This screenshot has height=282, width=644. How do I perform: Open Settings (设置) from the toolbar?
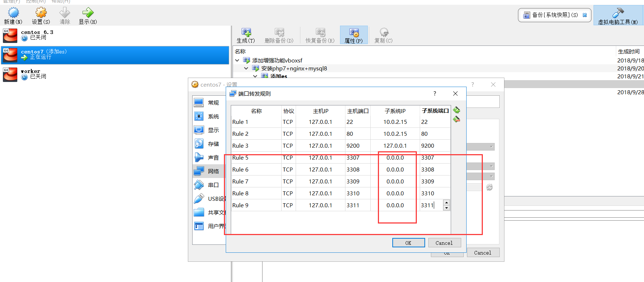coord(41,13)
